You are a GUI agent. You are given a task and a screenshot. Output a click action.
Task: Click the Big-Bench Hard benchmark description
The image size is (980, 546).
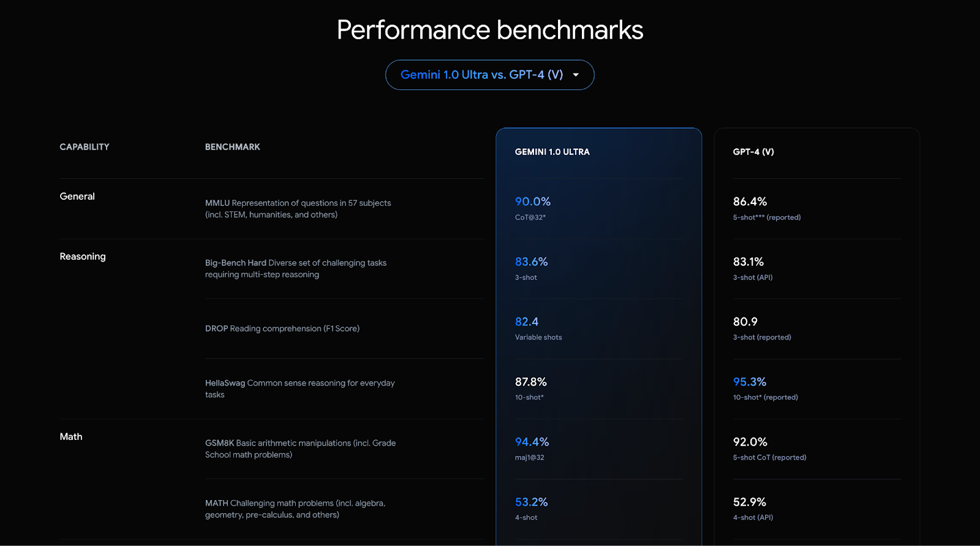coord(296,268)
